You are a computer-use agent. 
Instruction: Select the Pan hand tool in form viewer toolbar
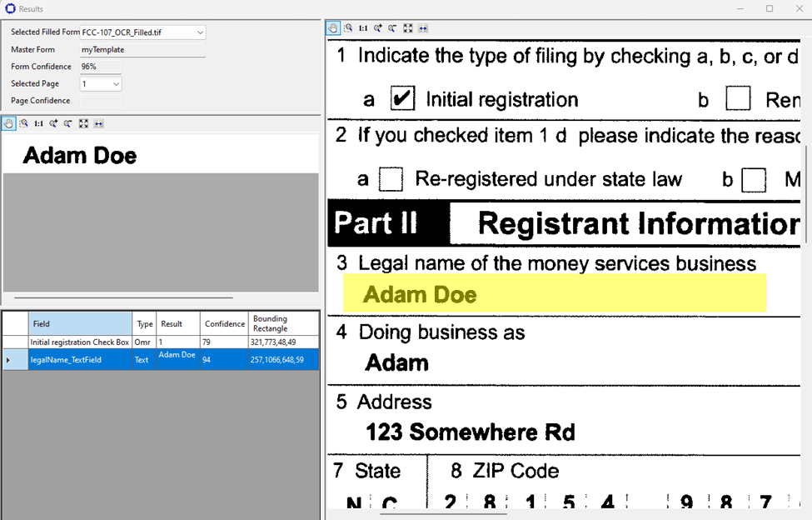333,27
